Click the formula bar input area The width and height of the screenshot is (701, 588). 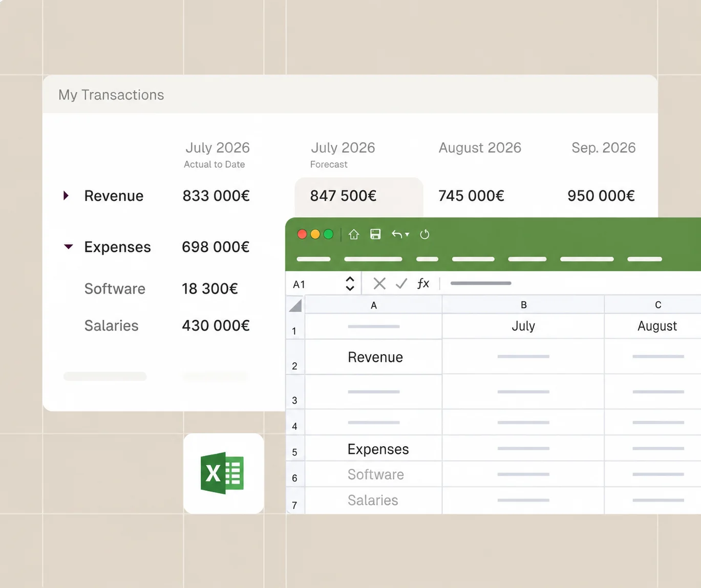(x=571, y=283)
